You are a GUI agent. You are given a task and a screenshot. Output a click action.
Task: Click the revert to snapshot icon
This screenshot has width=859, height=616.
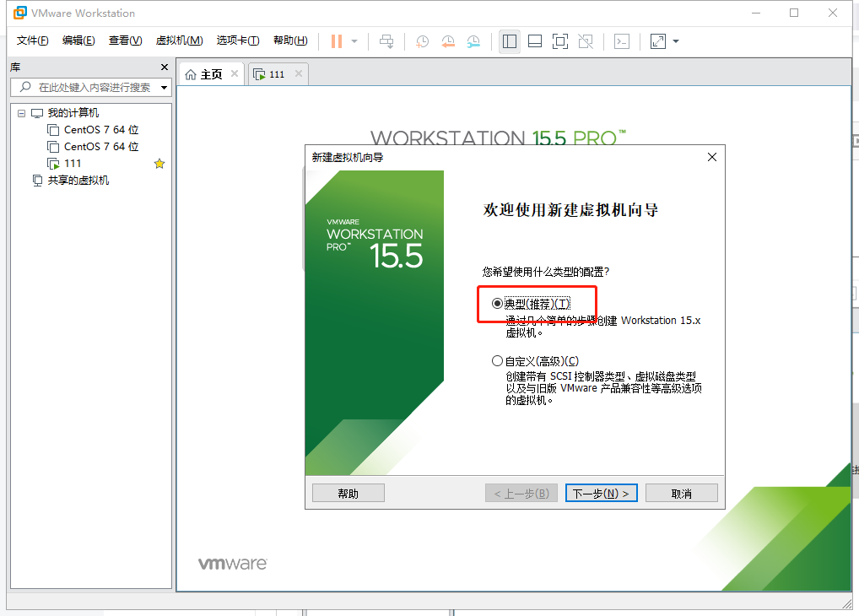pyautogui.click(x=447, y=41)
